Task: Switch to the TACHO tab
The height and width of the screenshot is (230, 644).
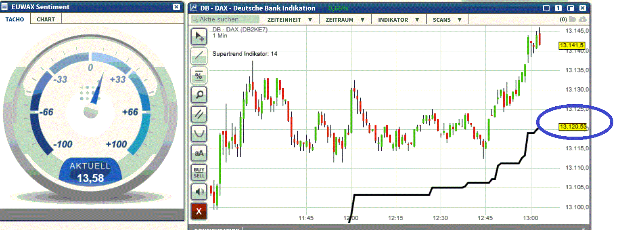Action: [x=15, y=19]
